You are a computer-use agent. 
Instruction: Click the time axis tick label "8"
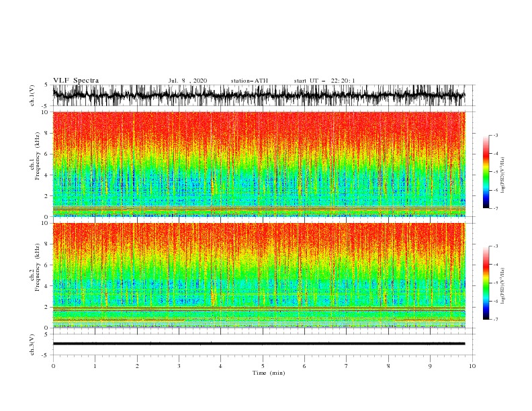[x=388, y=366]
